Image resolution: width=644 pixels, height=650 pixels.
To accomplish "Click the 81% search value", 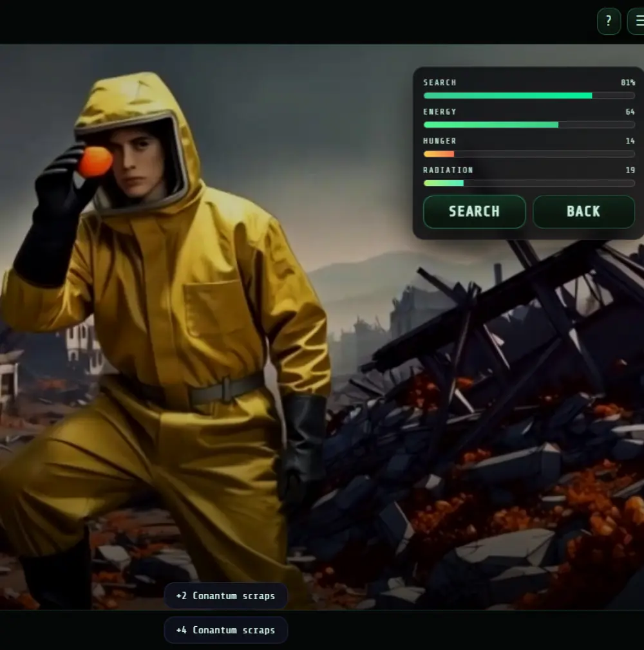I will pos(627,82).
